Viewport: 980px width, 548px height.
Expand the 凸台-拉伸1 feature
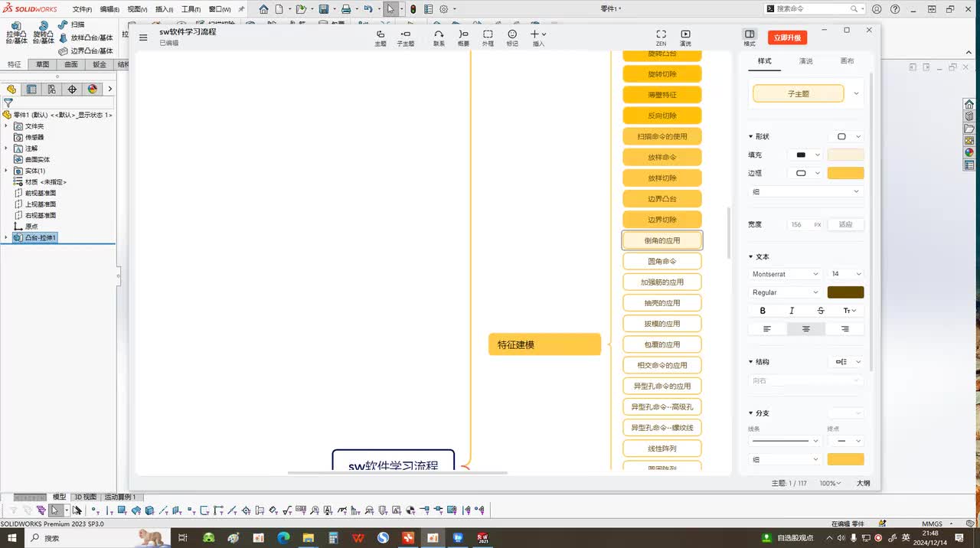[6, 237]
